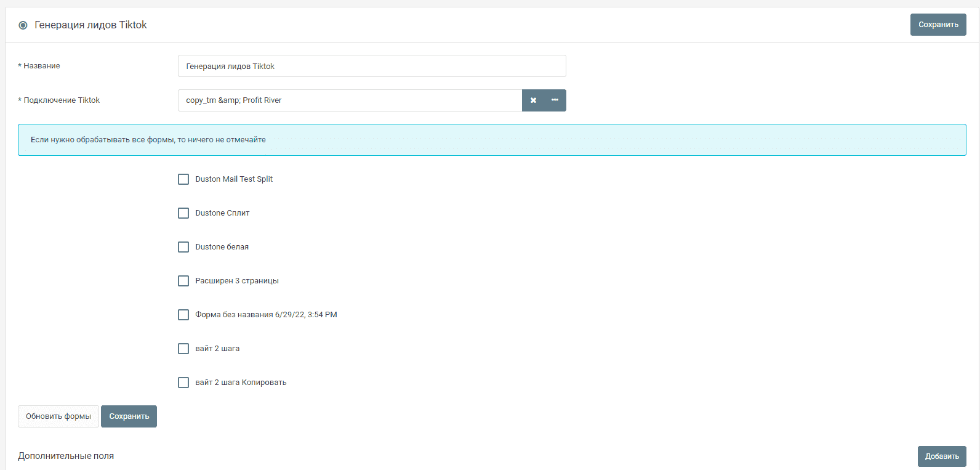The width and height of the screenshot is (980, 470).
Task: Click the Обновить формы button
Action: pyautogui.click(x=58, y=416)
